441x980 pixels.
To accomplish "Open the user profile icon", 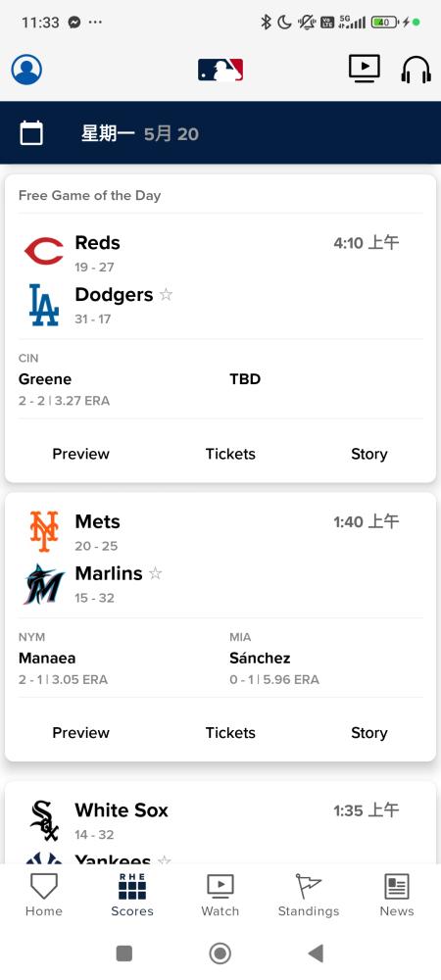I will click(26, 70).
